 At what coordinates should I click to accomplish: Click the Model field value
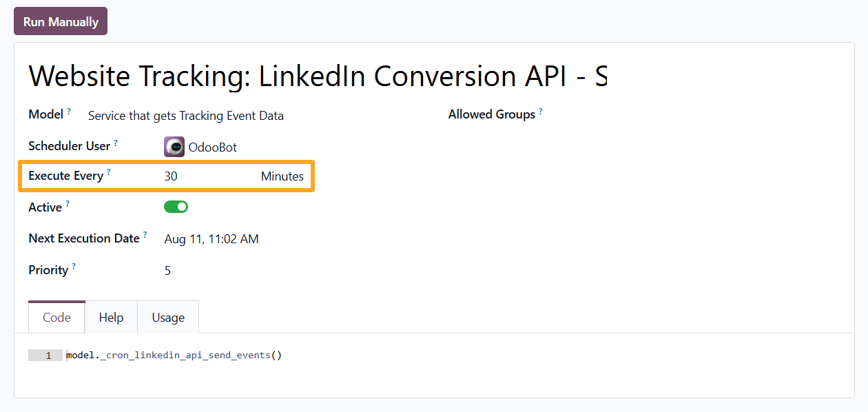[186, 116]
